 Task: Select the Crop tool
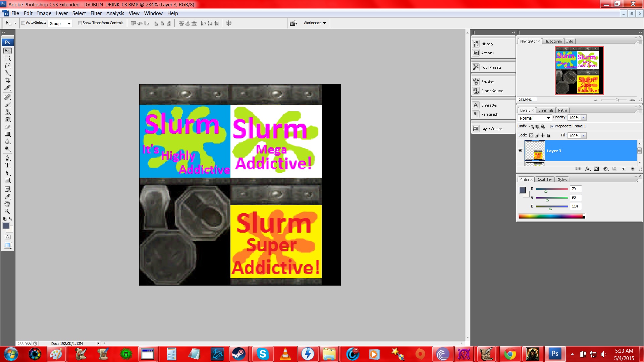[7, 80]
